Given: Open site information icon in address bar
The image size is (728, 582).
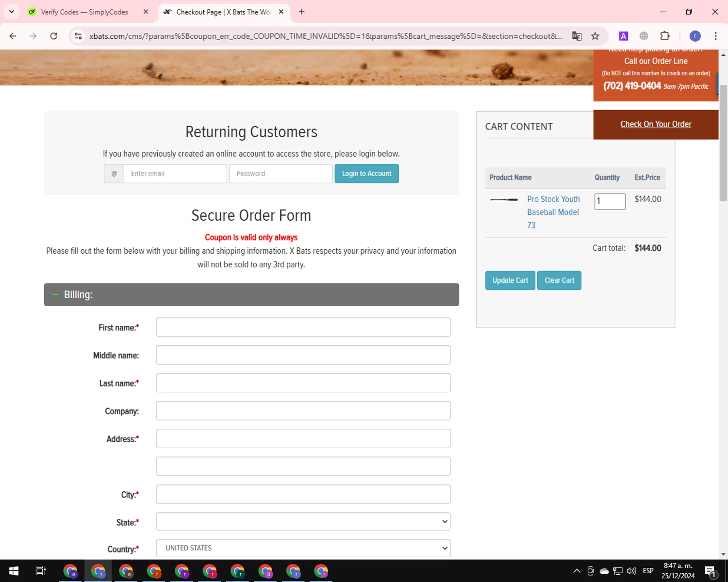Looking at the screenshot, I should [78, 36].
